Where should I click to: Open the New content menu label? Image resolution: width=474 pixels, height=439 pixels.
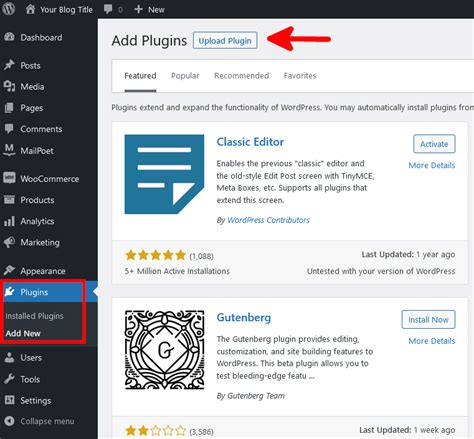pyautogui.click(x=156, y=10)
